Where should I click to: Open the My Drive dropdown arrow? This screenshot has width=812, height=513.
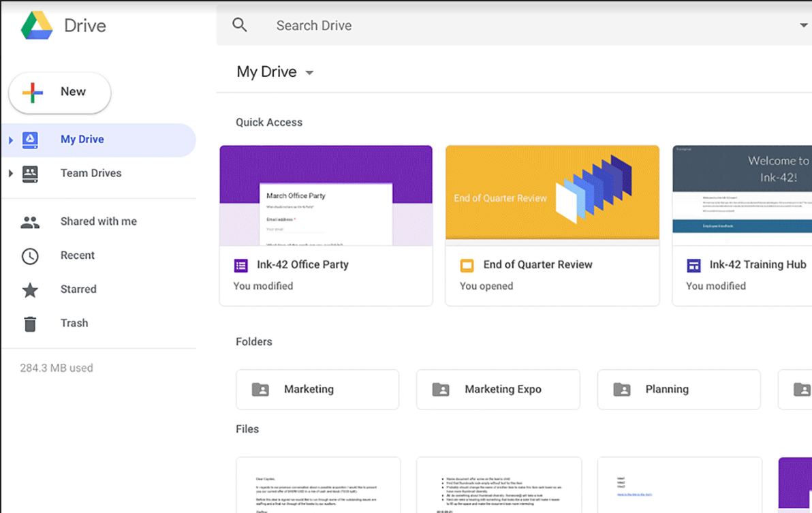pyautogui.click(x=309, y=72)
